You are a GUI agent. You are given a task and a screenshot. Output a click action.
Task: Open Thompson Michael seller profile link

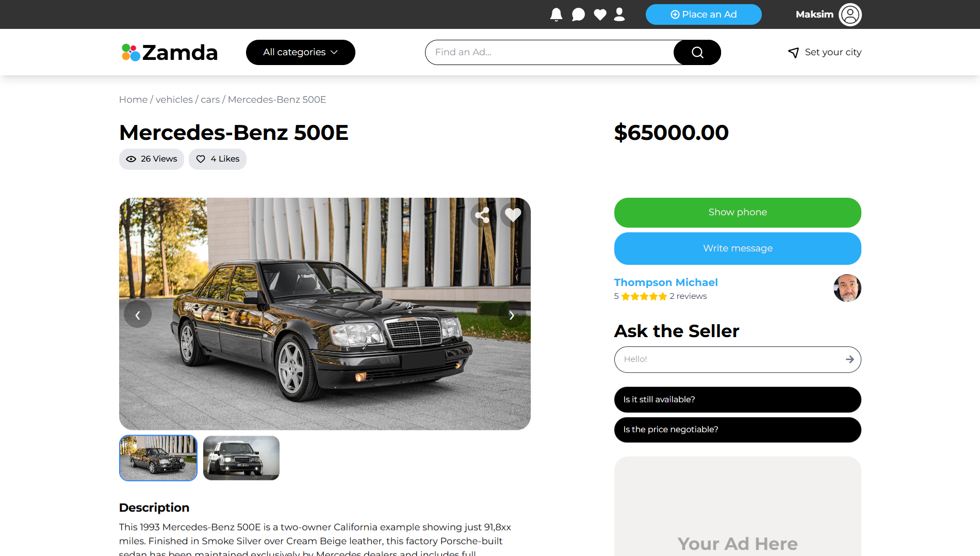point(666,282)
